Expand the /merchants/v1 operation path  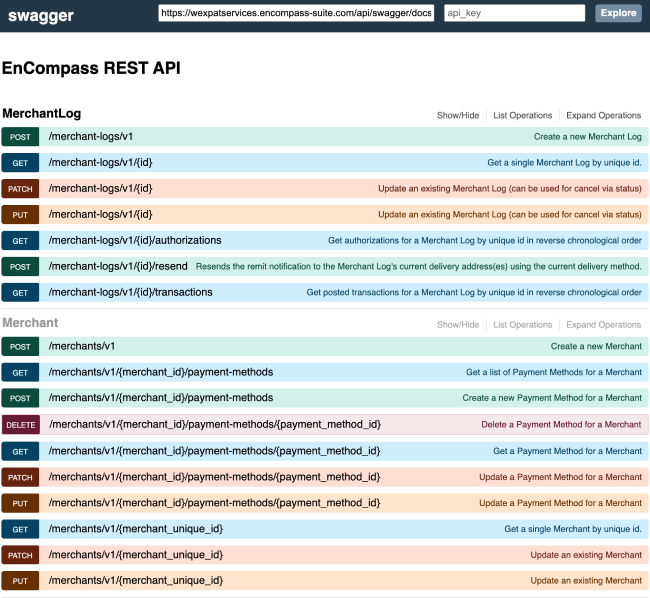click(x=82, y=346)
